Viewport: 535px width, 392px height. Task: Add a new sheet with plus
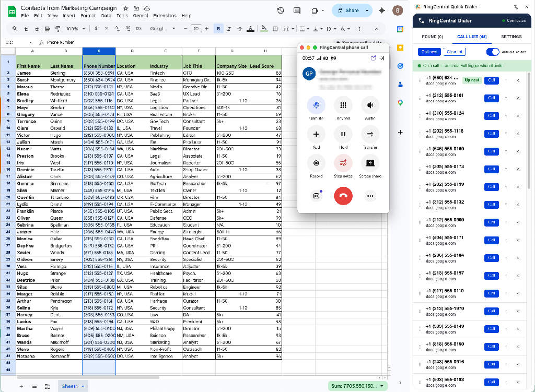[21, 386]
